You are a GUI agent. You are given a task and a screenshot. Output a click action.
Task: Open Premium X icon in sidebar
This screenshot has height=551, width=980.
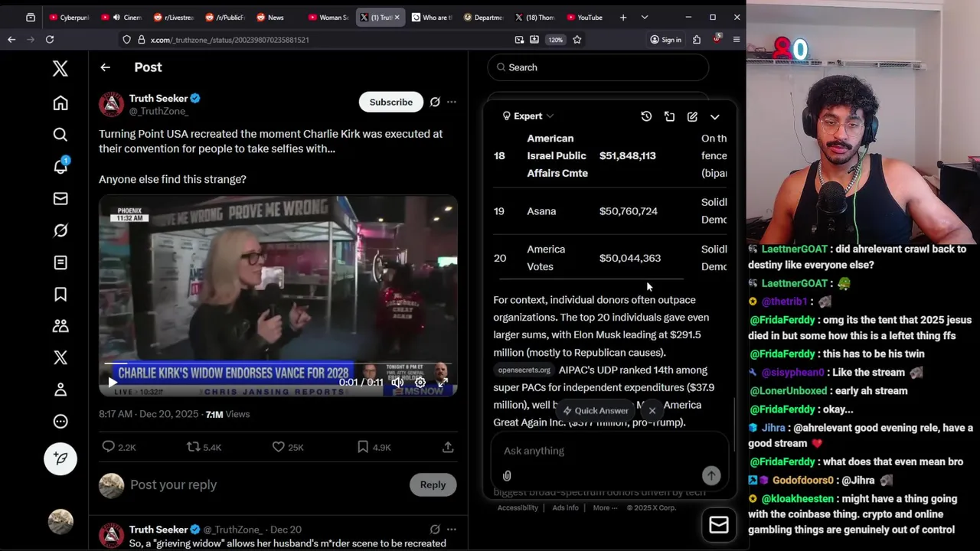point(60,357)
